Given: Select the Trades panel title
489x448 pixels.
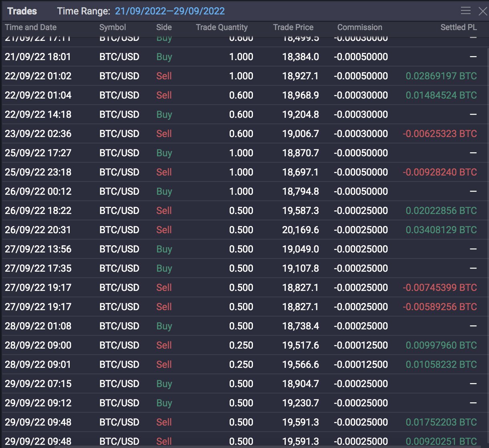Looking at the screenshot, I should (x=21, y=11).
